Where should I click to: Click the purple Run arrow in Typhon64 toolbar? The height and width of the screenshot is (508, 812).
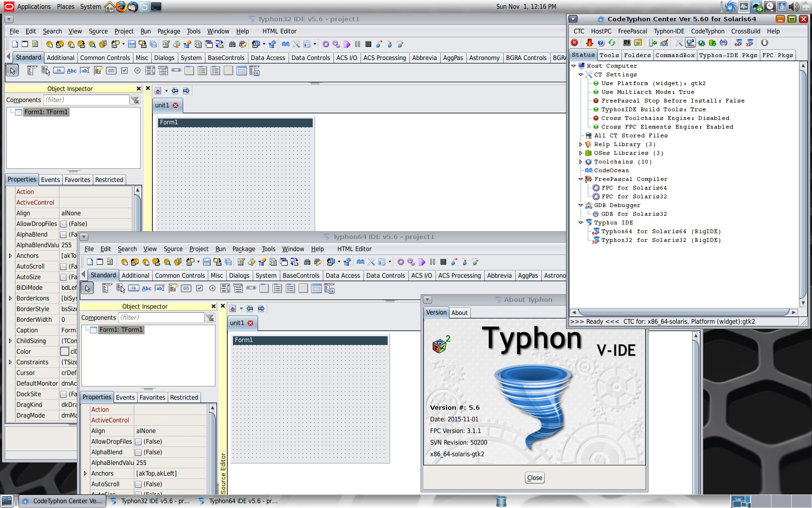tap(422, 262)
